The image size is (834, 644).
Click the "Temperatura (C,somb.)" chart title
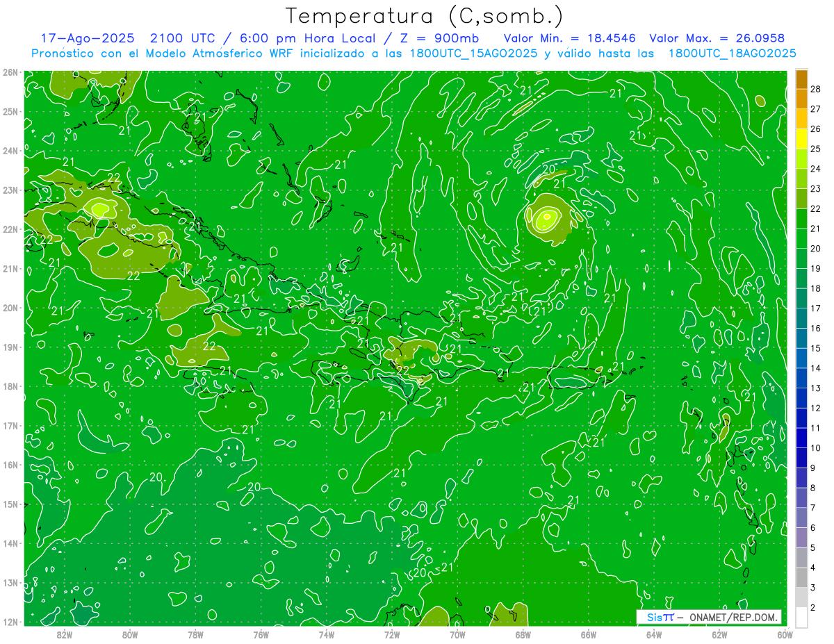[x=425, y=16]
